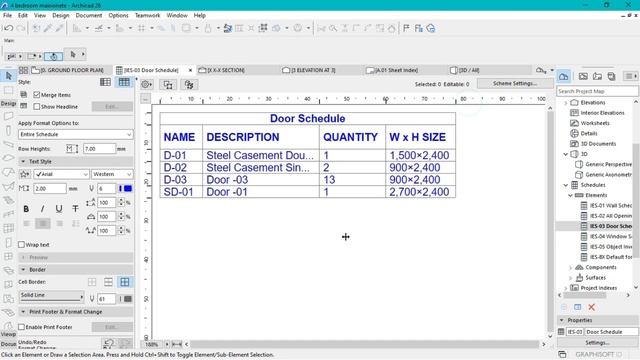The width and height of the screenshot is (640, 360).
Task: Enable the Wrap text checkbox
Action: 22,244
